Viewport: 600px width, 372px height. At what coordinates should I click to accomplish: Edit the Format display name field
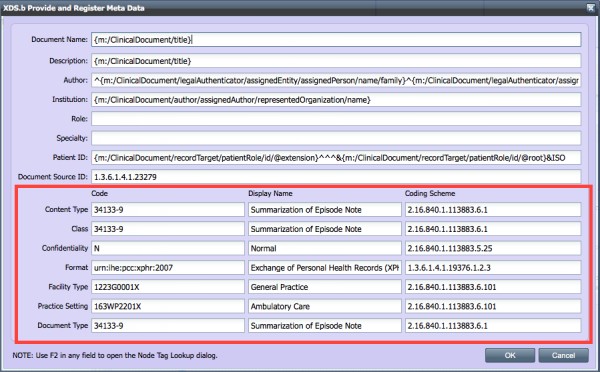(324, 268)
